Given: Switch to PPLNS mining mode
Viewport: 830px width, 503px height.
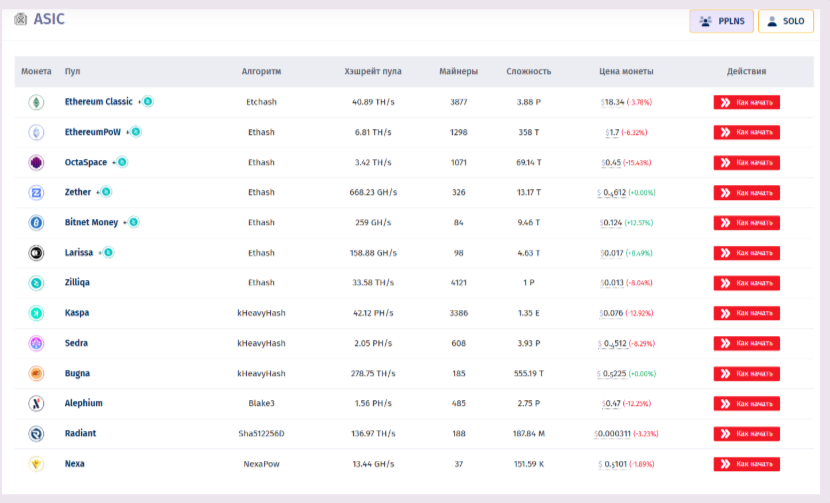Looking at the screenshot, I should click(x=721, y=21).
